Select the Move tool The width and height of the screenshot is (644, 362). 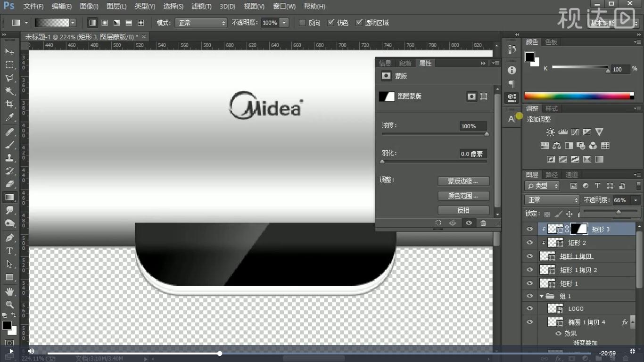point(9,51)
